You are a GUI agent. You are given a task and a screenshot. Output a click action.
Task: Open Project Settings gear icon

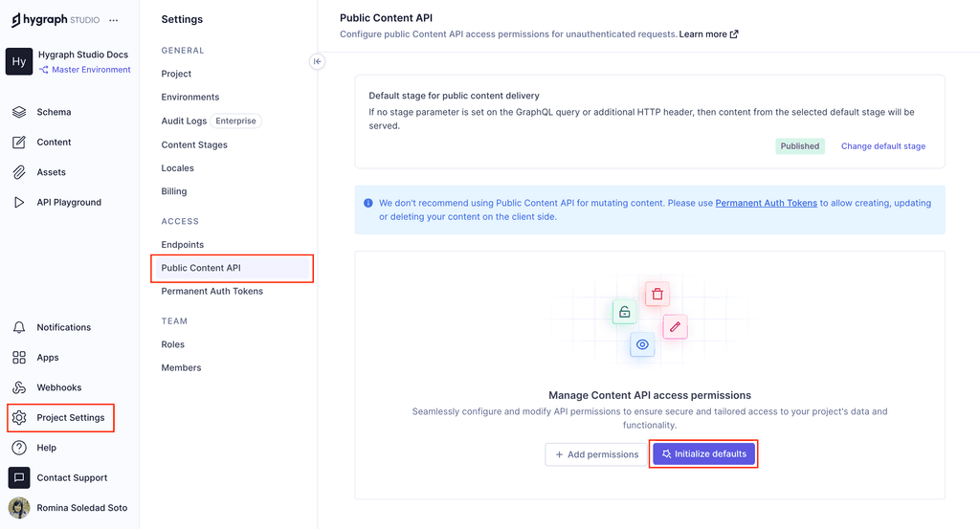click(19, 418)
